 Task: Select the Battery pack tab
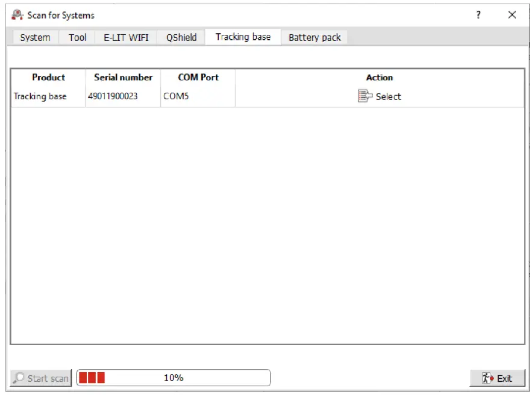pyautogui.click(x=314, y=37)
